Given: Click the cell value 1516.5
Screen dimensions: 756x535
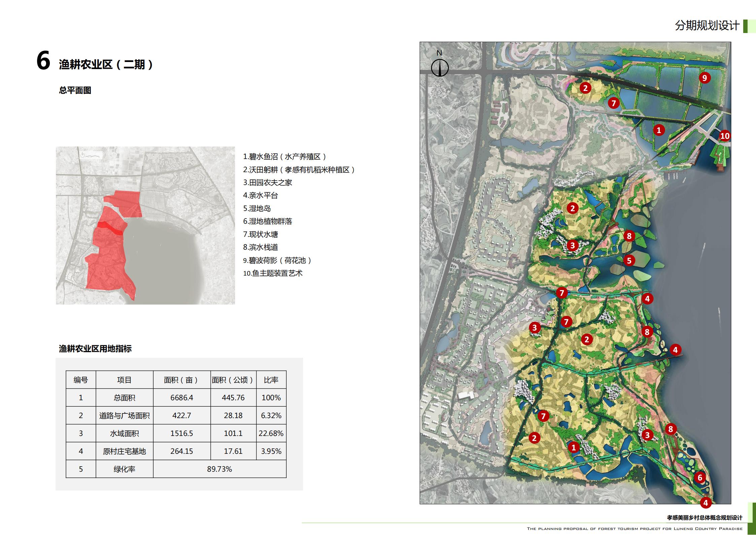Looking at the screenshot, I should coord(182,434).
